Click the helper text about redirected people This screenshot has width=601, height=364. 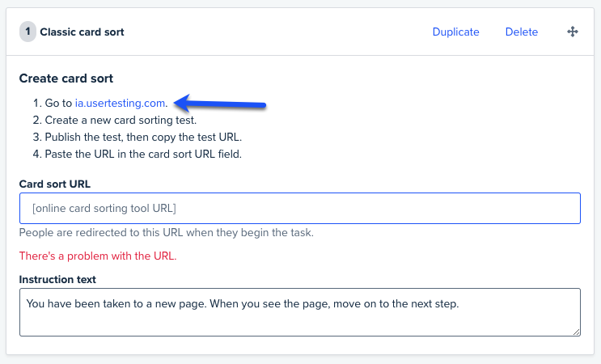tap(167, 233)
